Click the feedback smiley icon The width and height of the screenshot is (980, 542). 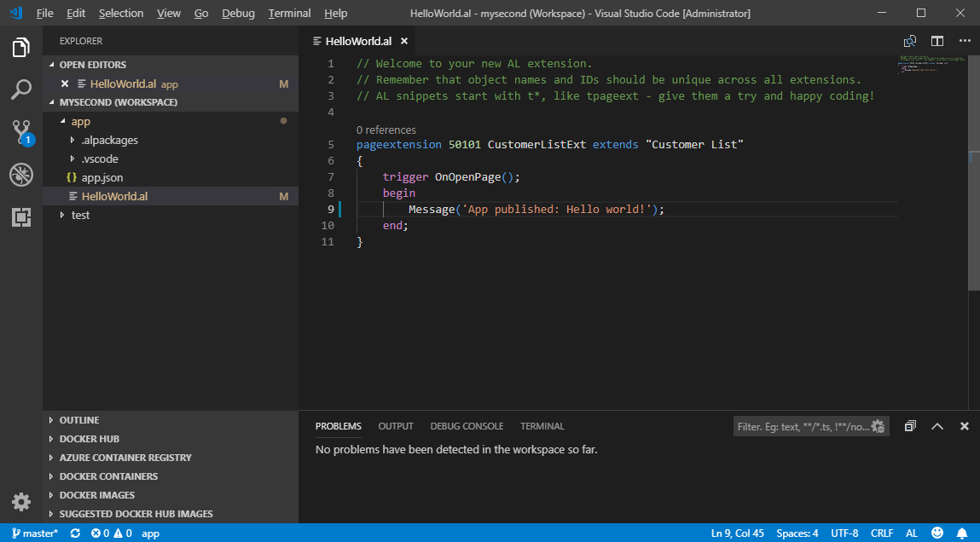pos(937,533)
